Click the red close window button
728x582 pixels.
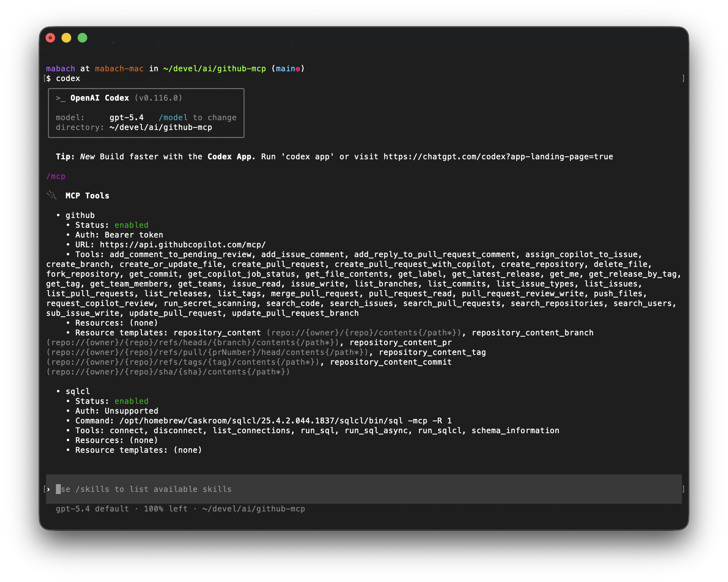point(50,38)
